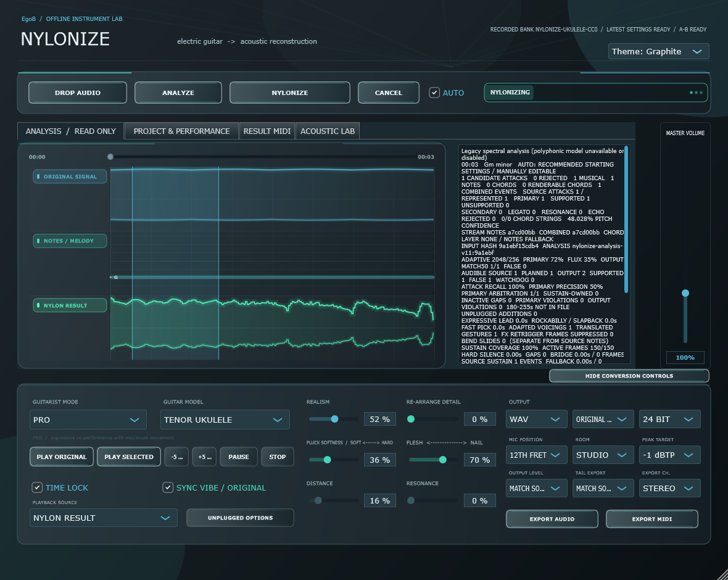The width and height of the screenshot is (728, 580).
Task: Open the Acoustic Lab tab
Action: 328,131
